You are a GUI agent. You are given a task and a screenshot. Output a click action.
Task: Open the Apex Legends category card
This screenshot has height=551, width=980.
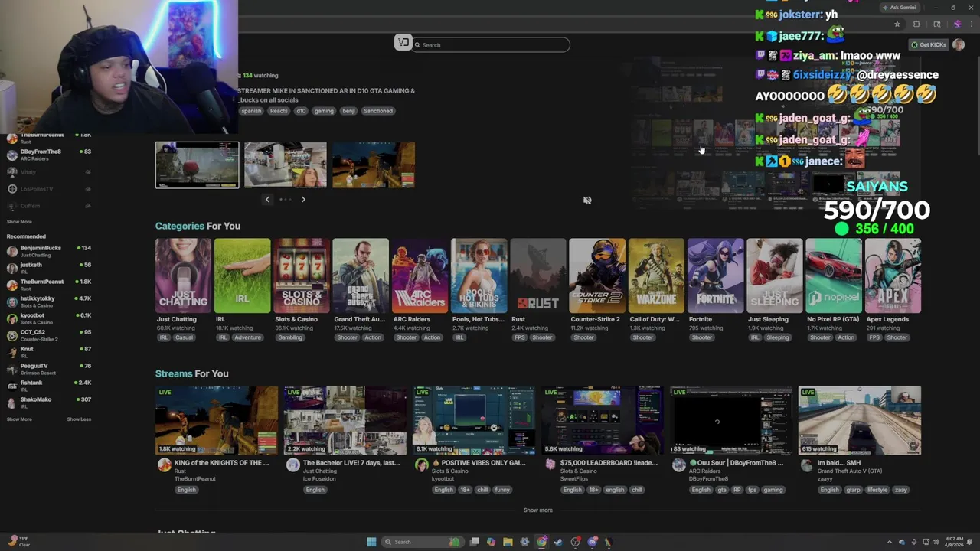[893, 275]
